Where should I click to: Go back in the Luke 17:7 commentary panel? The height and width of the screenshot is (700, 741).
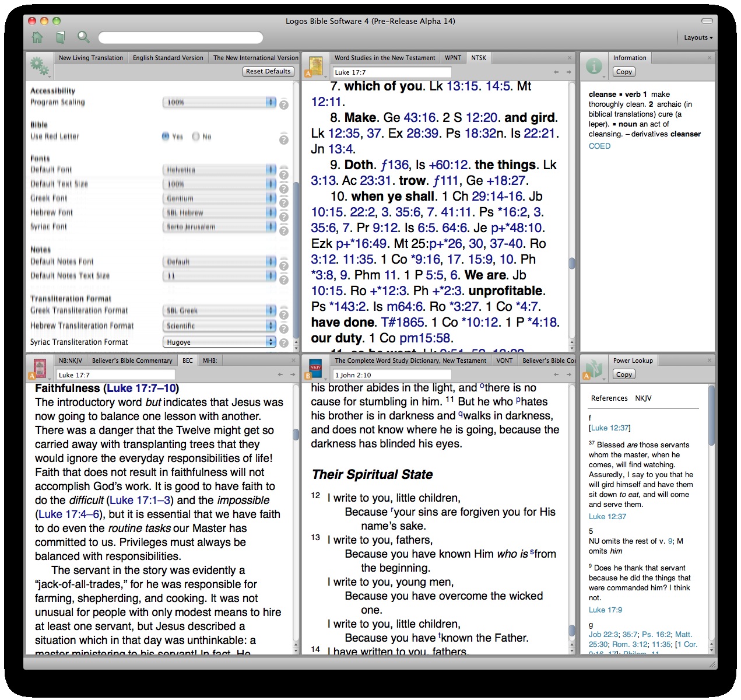click(280, 374)
